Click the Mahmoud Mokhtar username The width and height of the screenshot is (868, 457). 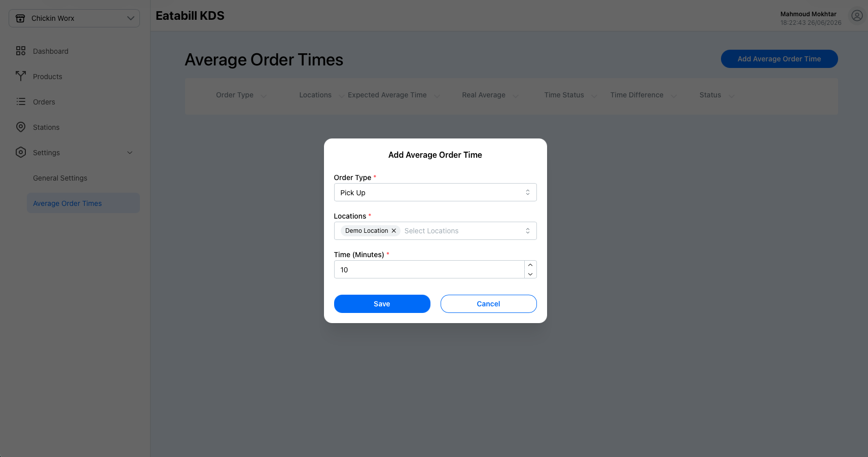pos(808,14)
